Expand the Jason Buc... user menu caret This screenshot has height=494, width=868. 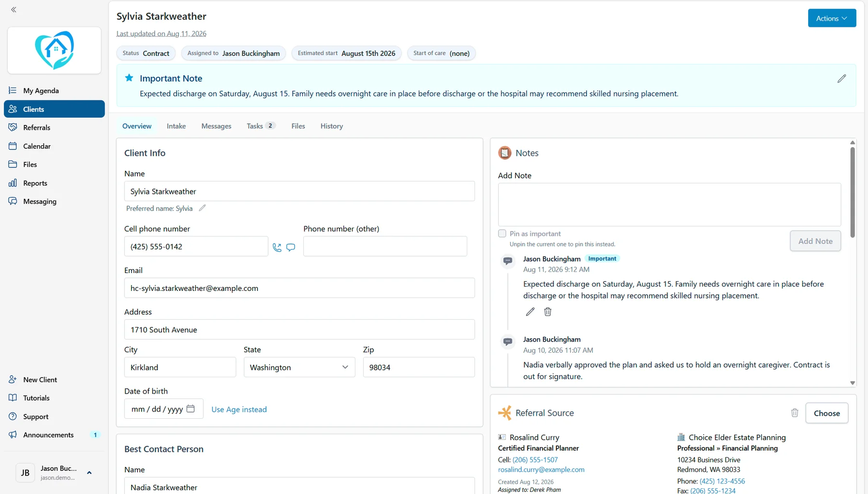(x=89, y=473)
